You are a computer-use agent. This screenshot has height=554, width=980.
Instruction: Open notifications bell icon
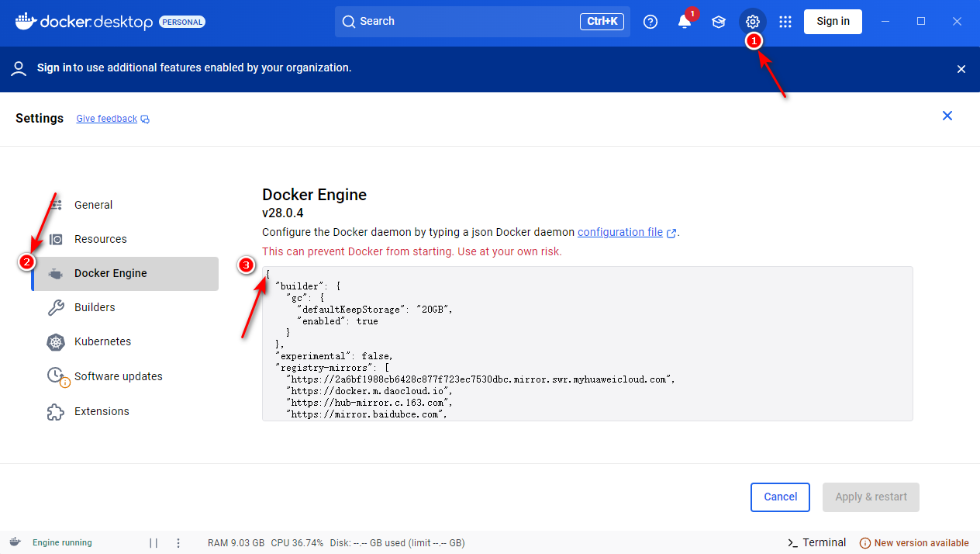pyautogui.click(x=685, y=22)
